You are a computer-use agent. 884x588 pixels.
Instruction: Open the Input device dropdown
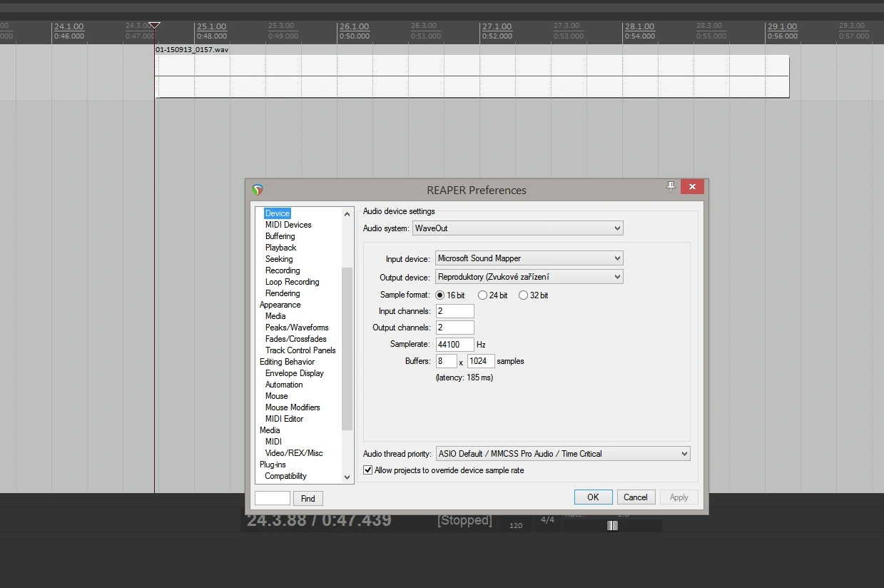[529, 258]
